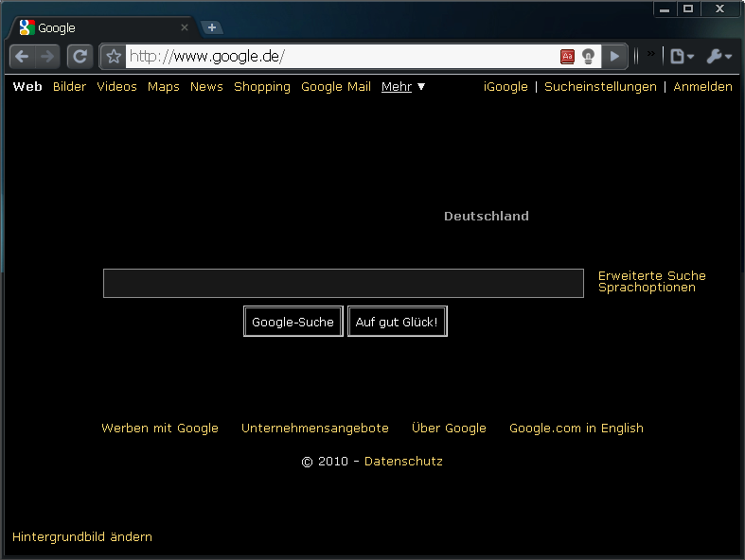This screenshot has width=745, height=560.
Task: Expand the Mehr dropdown
Action: click(x=403, y=87)
